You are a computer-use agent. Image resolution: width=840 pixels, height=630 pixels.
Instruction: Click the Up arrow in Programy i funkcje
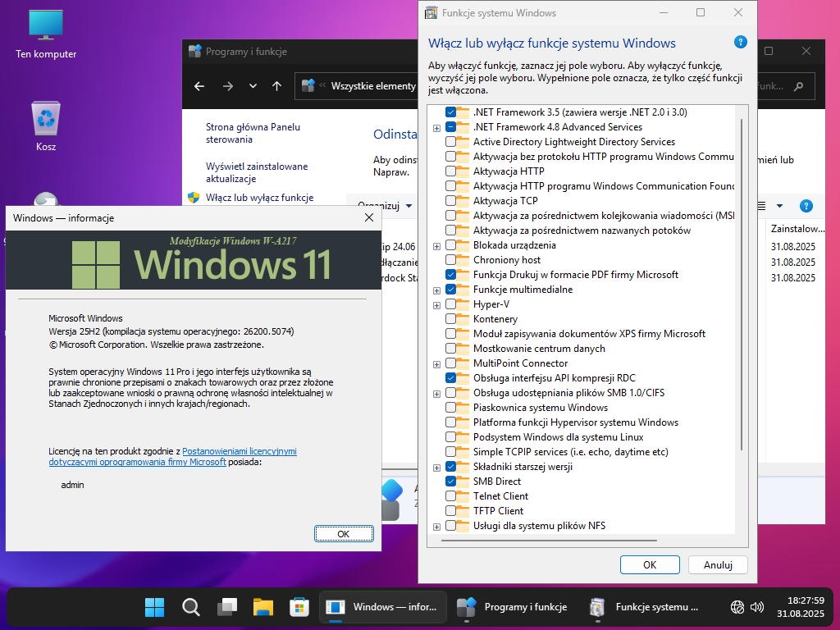tap(276, 86)
